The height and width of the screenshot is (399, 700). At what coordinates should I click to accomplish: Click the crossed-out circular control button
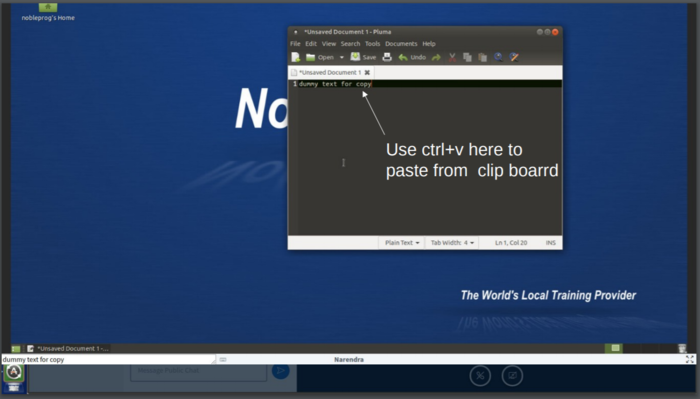tap(480, 376)
